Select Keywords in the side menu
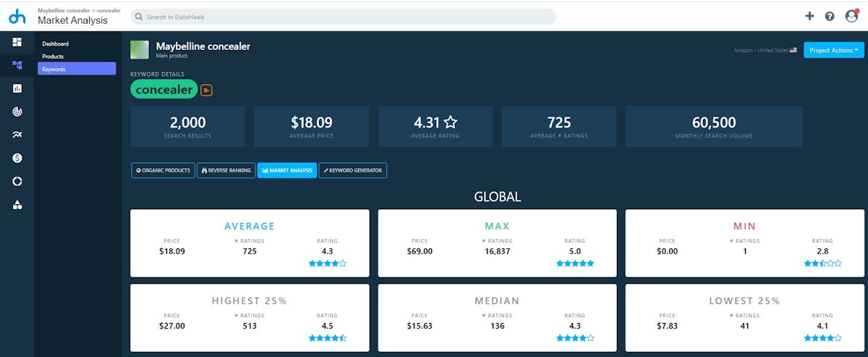 coord(77,69)
